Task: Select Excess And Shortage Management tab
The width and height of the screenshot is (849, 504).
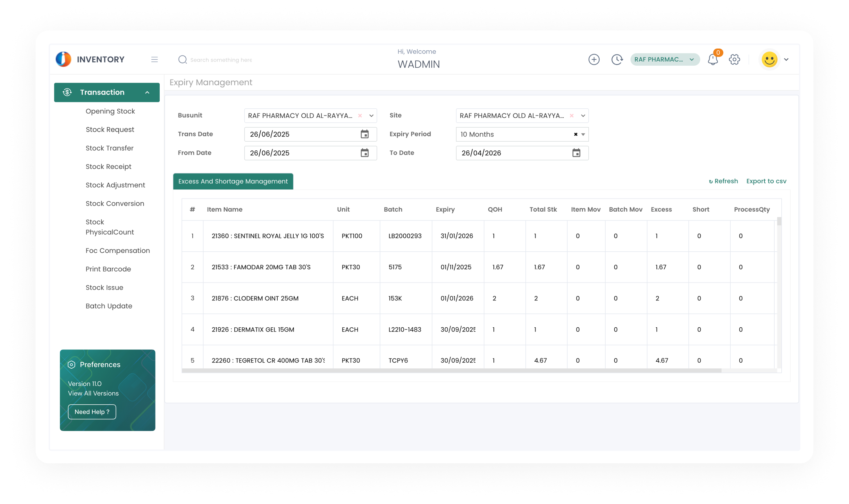Action: [x=233, y=181]
